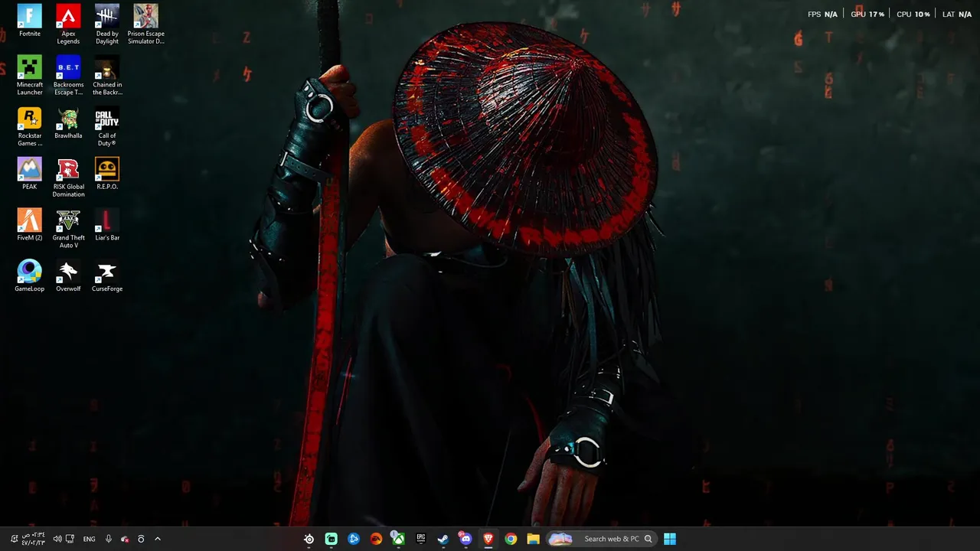The image size is (980, 551).
Task: Open the clock and date flyout
Action: pos(33,539)
